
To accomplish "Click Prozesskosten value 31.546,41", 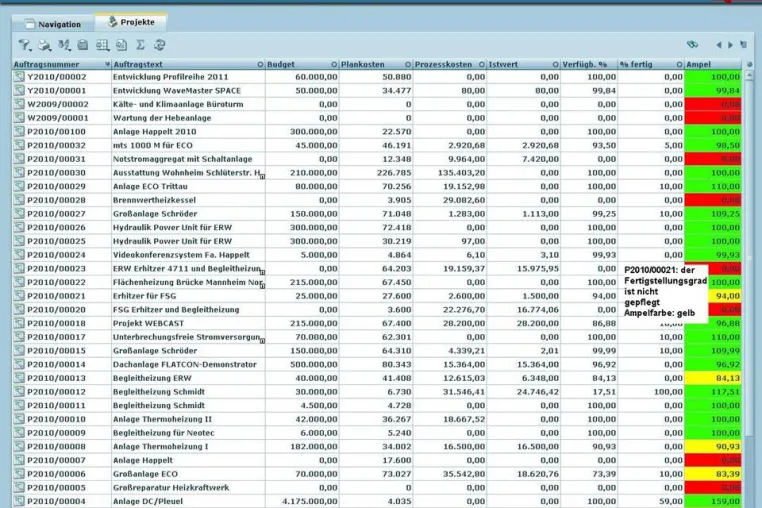I will tap(464, 391).
